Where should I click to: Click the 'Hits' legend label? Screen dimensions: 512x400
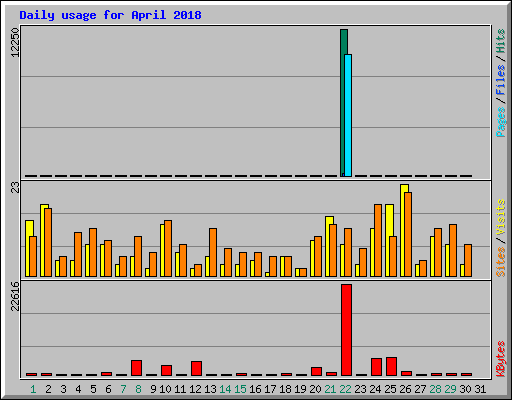(500, 41)
